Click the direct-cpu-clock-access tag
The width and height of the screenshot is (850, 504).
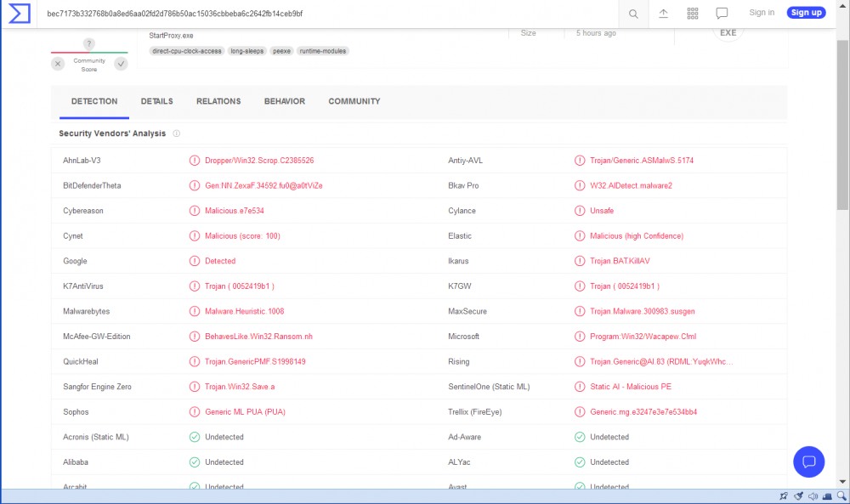click(187, 51)
